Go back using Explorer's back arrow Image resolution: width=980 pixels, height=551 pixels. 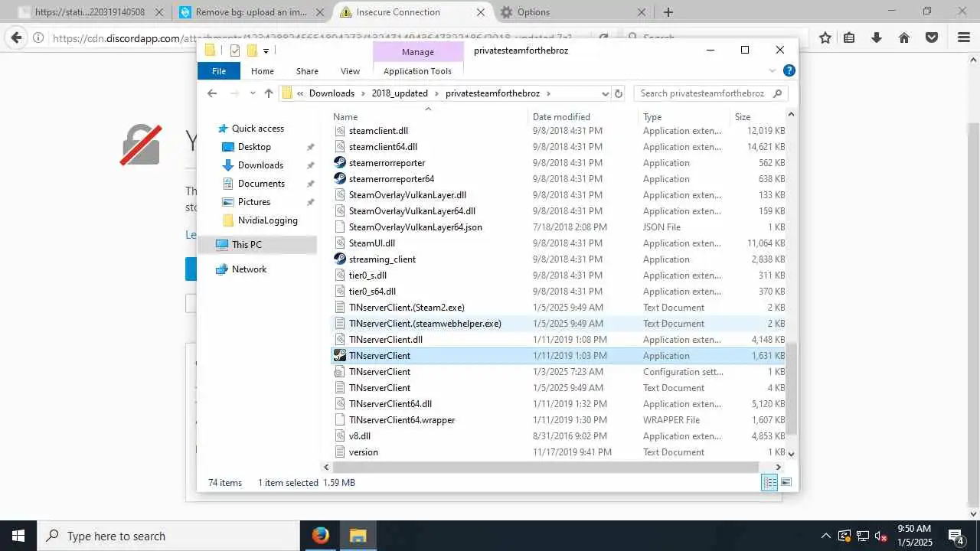tap(212, 93)
